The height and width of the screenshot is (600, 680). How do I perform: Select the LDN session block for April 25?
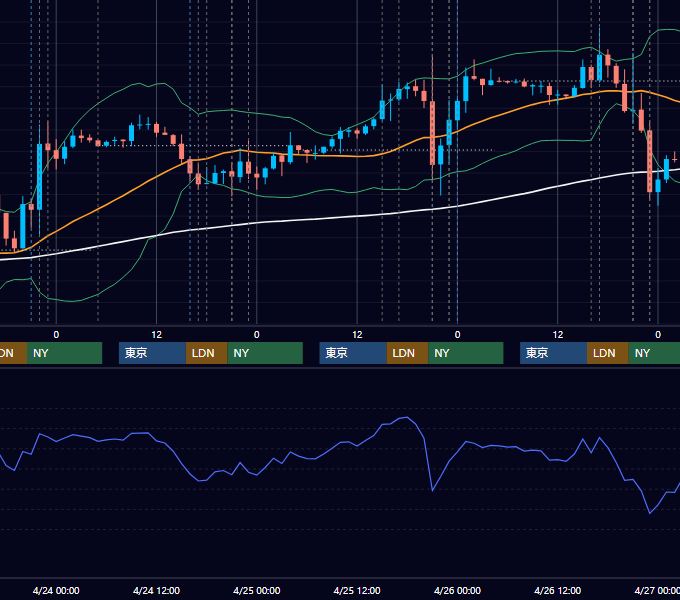407,353
